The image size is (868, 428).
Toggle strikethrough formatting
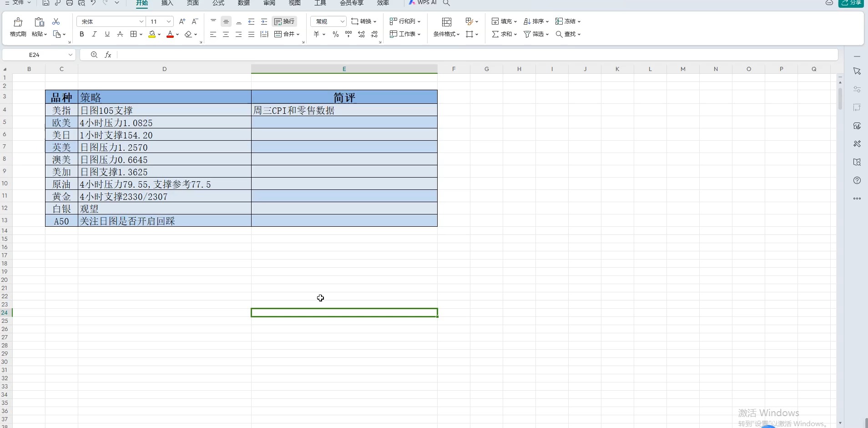pyautogui.click(x=120, y=34)
